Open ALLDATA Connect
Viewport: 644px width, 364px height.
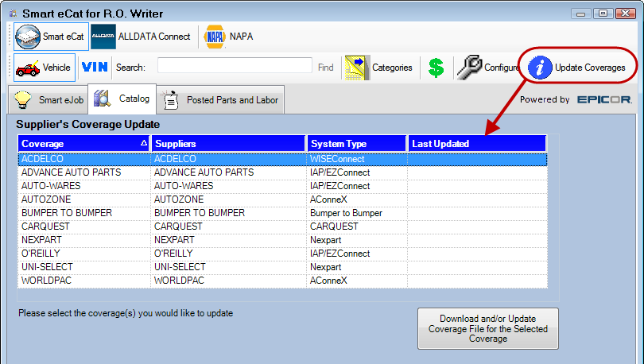[x=142, y=37]
